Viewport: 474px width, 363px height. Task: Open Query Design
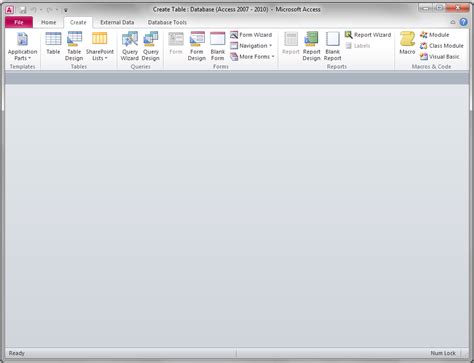point(151,46)
